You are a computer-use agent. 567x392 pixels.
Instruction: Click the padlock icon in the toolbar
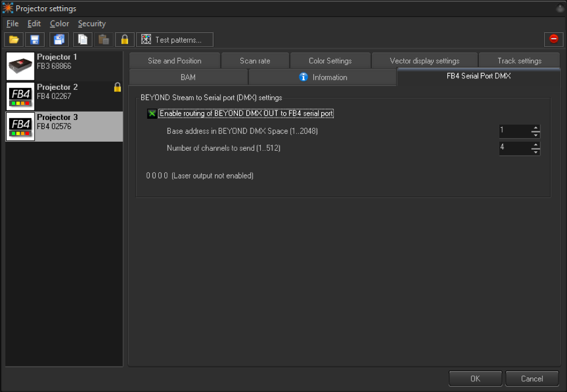[x=124, y=40]
